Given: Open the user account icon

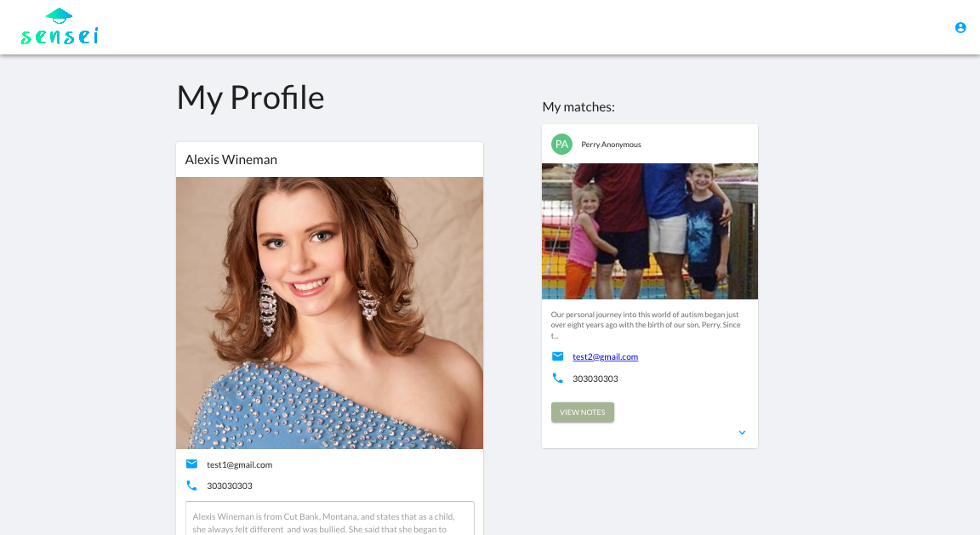Looking at the screenshot, I should point(960,27).
